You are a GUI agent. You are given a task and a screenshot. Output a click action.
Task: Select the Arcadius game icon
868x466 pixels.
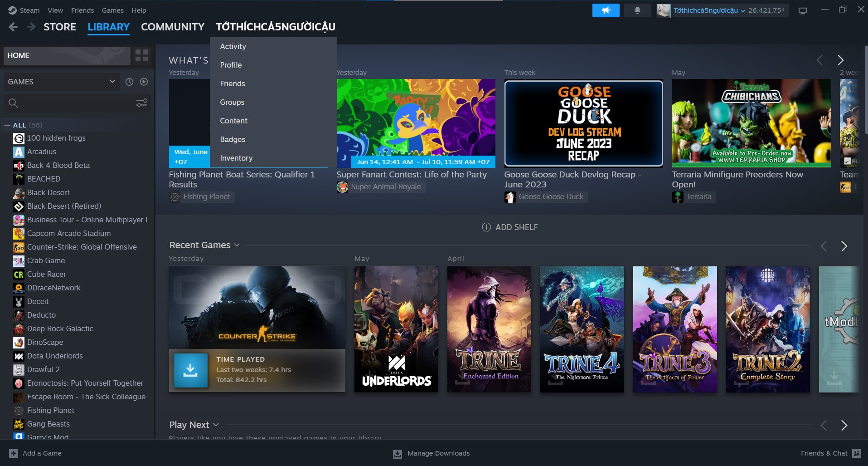tap(19, 152)
